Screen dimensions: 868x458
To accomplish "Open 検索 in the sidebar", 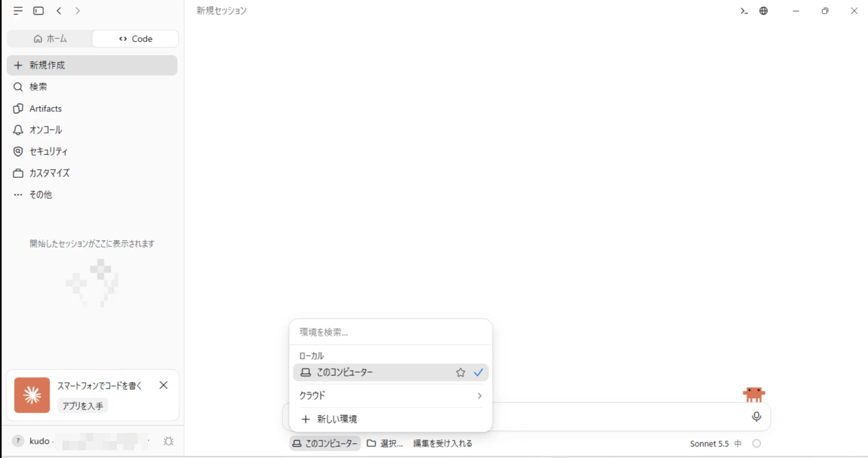I will point(92,87).
